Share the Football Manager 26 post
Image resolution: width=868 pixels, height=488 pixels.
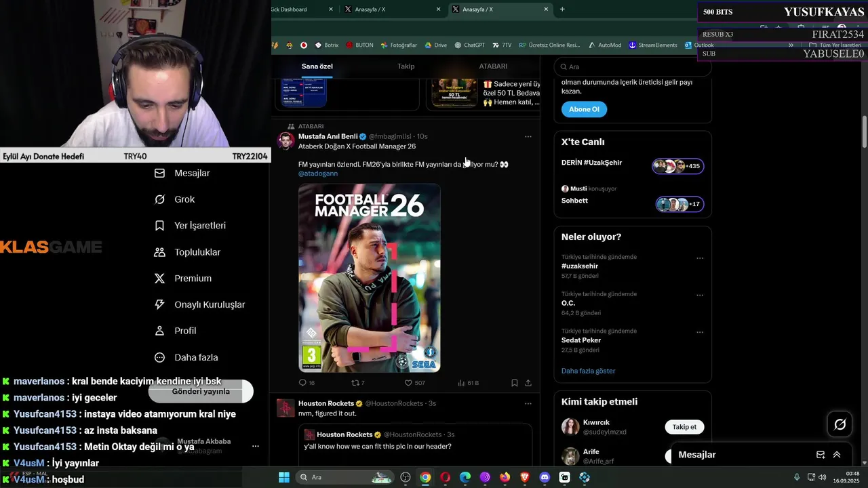tap(528, 383)
